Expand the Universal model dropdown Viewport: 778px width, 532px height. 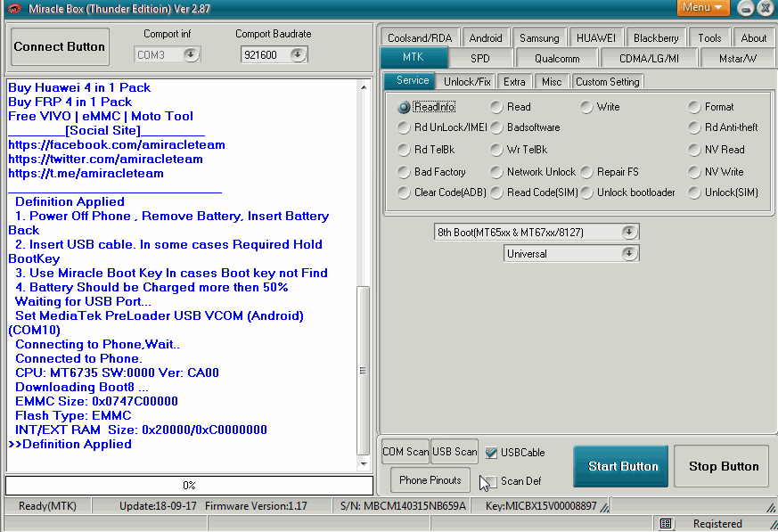[629, 254]
